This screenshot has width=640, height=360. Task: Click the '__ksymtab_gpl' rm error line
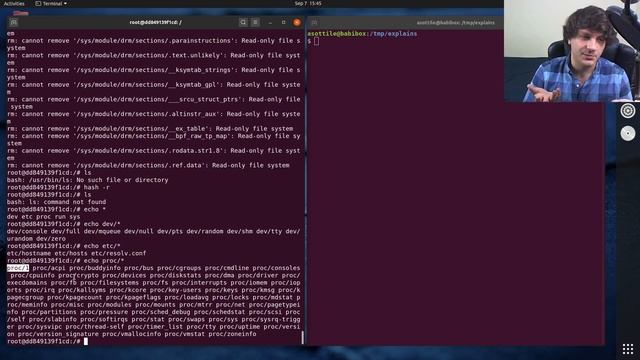coord(153,88)
